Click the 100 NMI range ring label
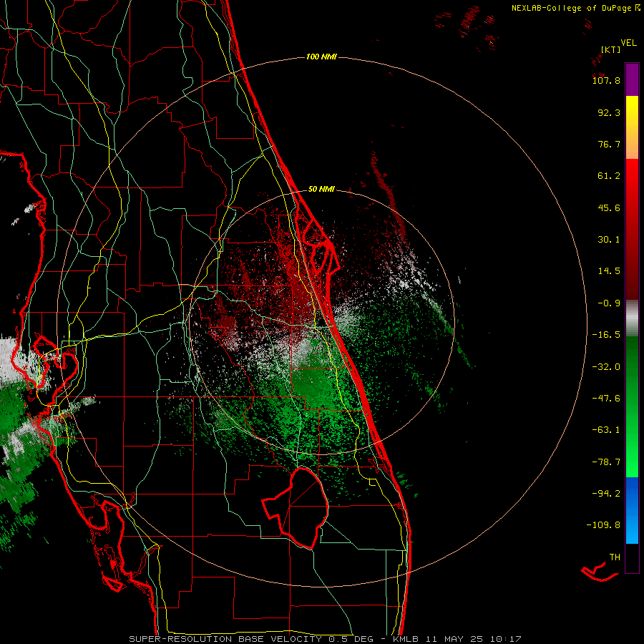Image resolution: width=644 pixels, height=644 pixels. tap(321, 57)
